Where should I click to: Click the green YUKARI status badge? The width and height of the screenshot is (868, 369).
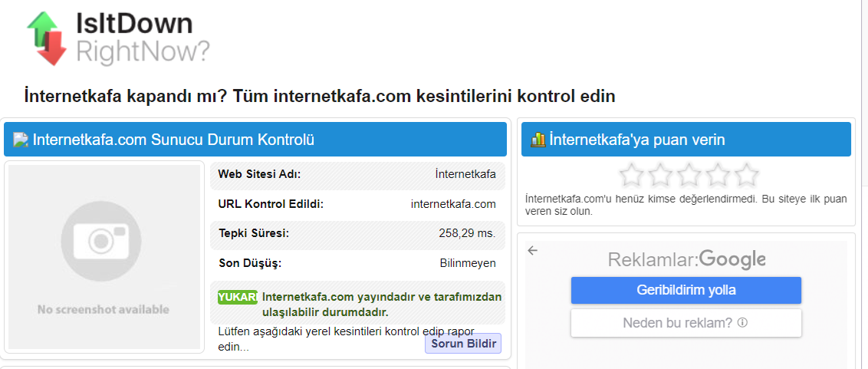coord(238,298)
